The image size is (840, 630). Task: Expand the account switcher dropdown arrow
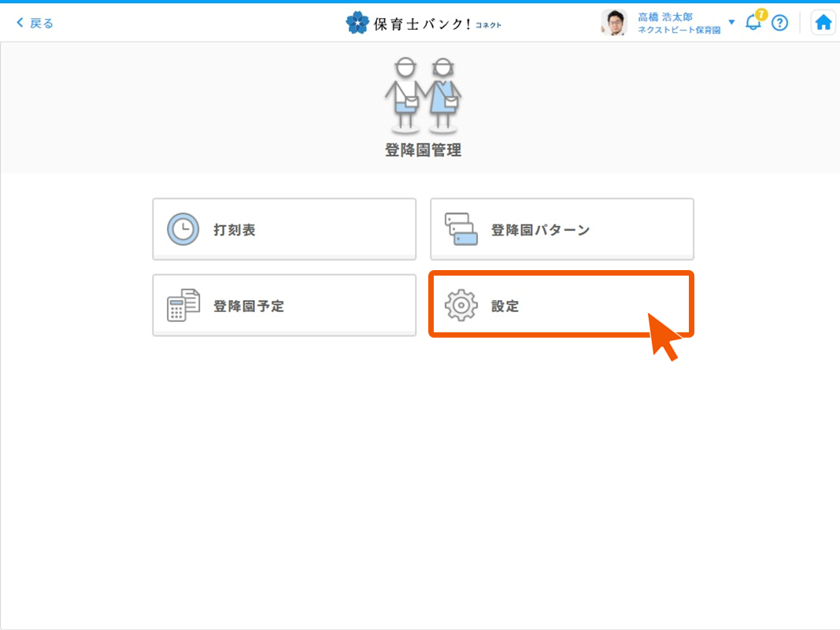click(x=731, y=22)
